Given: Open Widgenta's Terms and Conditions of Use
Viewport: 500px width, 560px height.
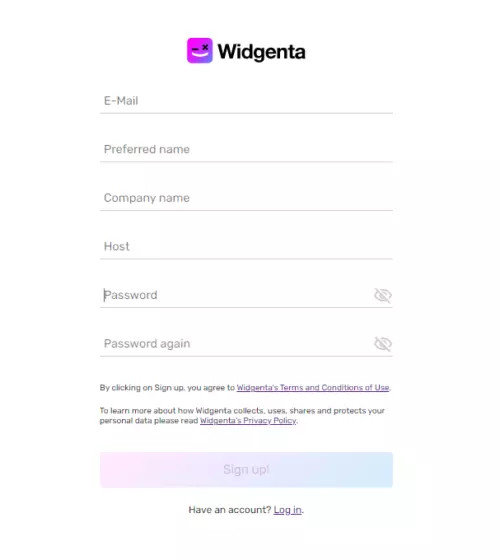Looking at the screenshot, I should (313, 388).
